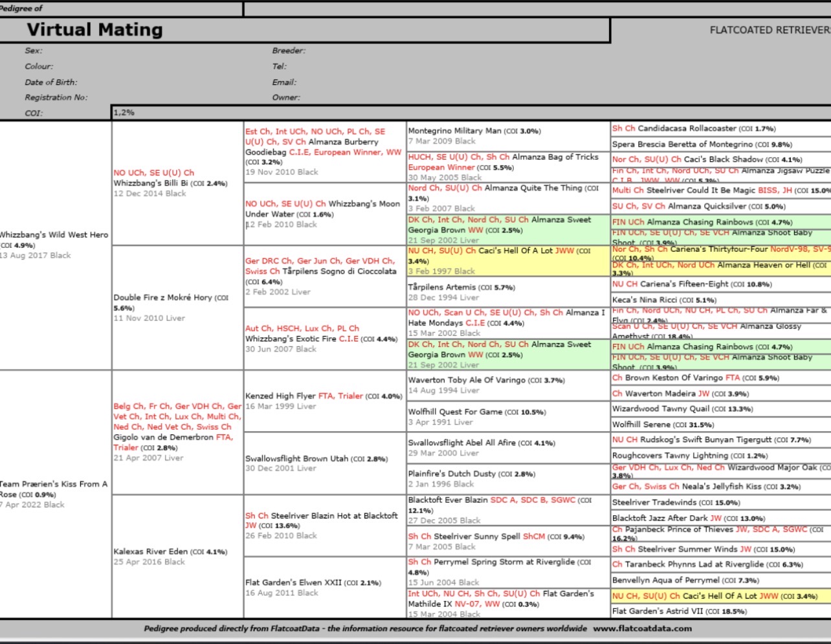The image size is (831, 644).
Task: Click the Registration No label field
Action: (56, 97)
